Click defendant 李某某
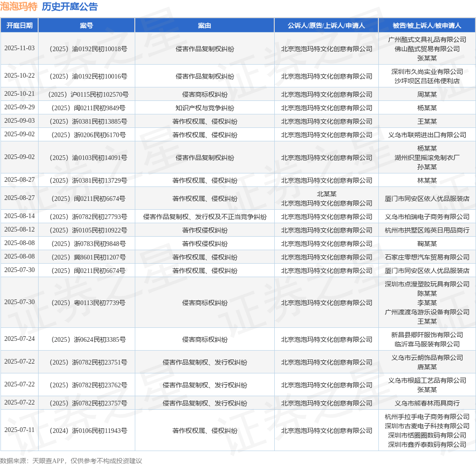Screen dimensions: 476x465 click(x=427, y=303)
